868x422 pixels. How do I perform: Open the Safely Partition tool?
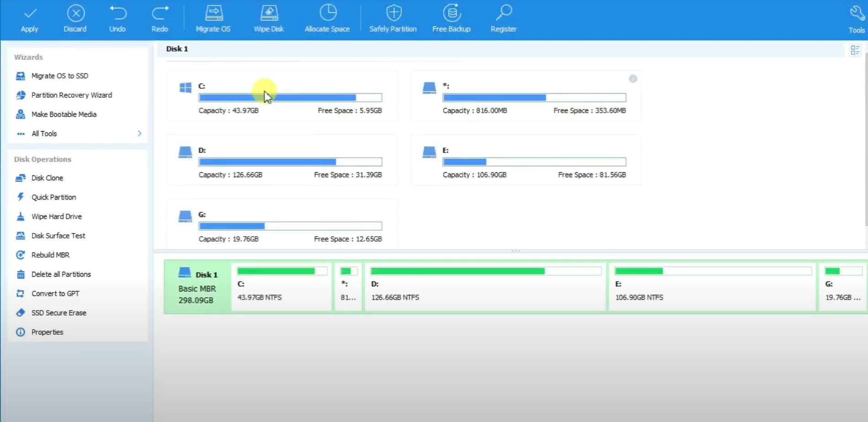(393, 18)
